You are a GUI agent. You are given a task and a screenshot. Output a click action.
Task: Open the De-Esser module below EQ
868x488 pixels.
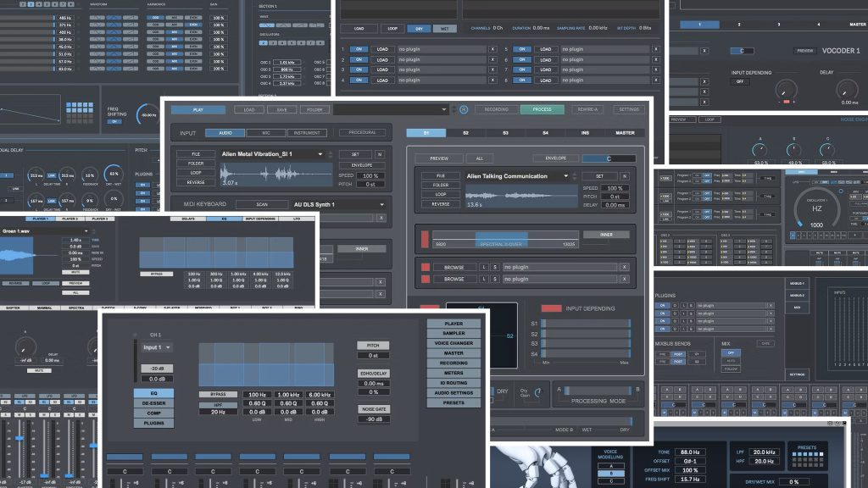pyautogui.click(x=155, y=402)
